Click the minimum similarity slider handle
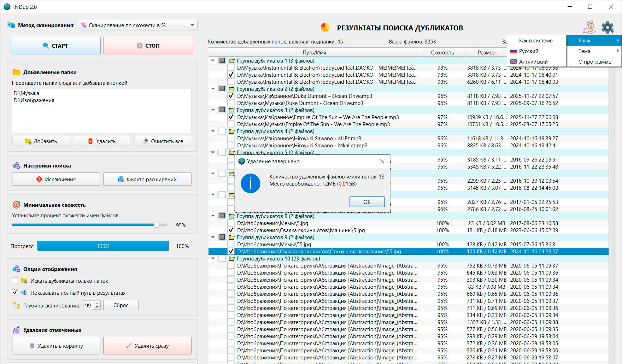 click(156, 225)
